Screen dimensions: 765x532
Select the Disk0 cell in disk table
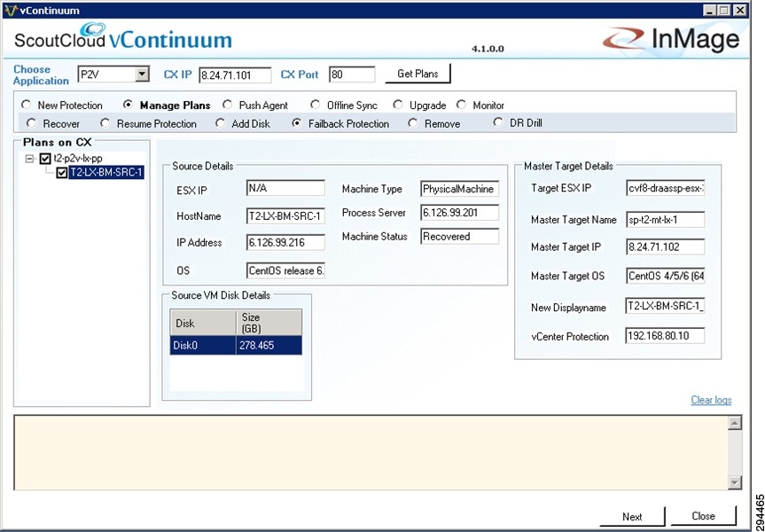tap(203, 346)
